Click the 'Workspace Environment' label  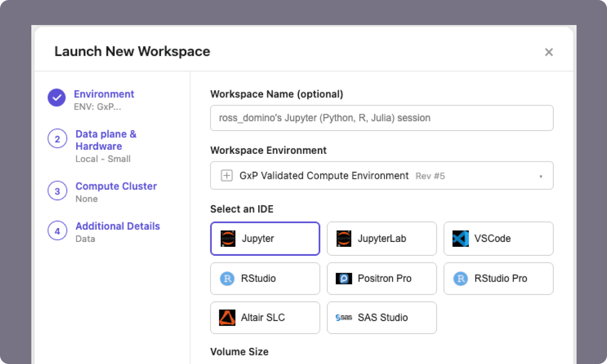pyautogui.click(x=269, y=150)
